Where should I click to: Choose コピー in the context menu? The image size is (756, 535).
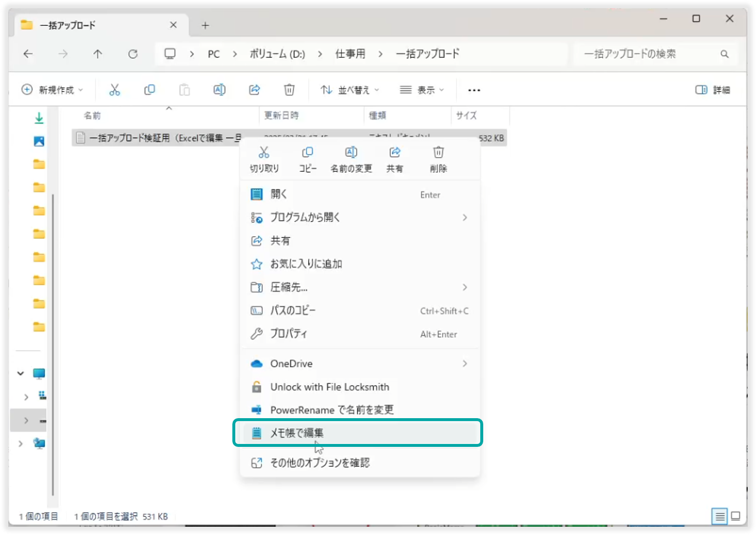(307, 160)
